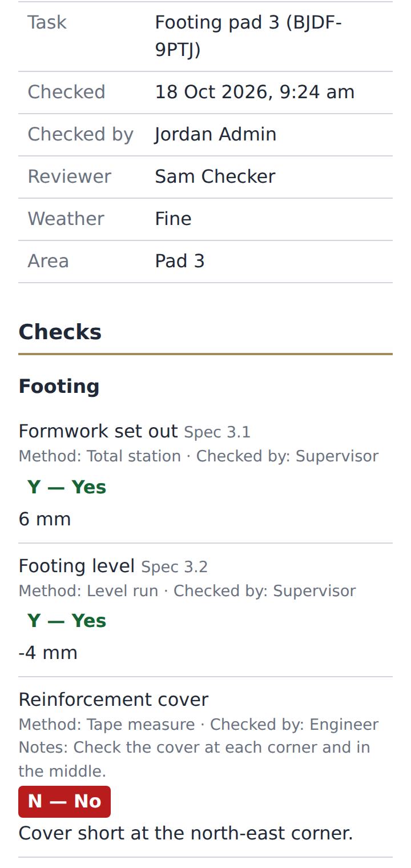Click the Formwork set out check title
411x868 pixels.
(98, 431)
